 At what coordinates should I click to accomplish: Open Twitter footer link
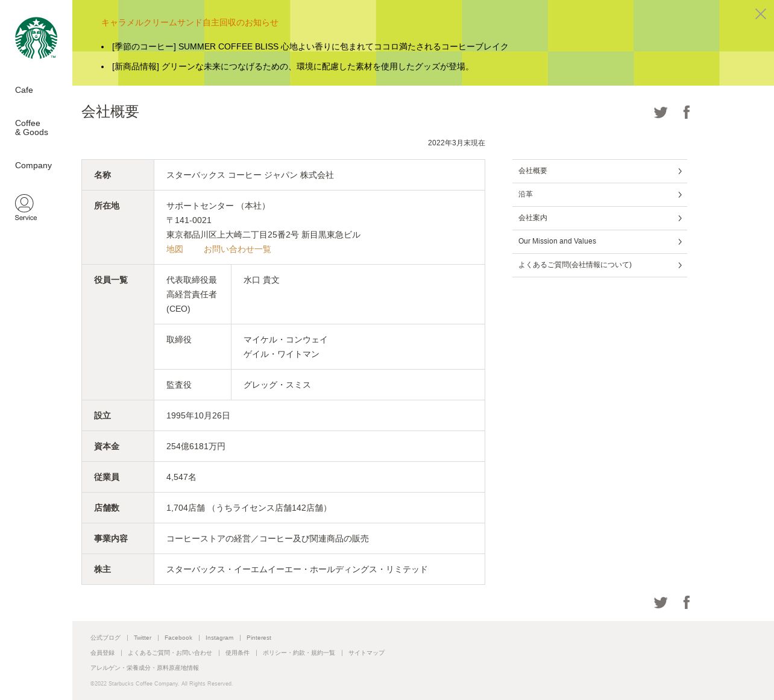pyautogui.click(x=142, y=638)
